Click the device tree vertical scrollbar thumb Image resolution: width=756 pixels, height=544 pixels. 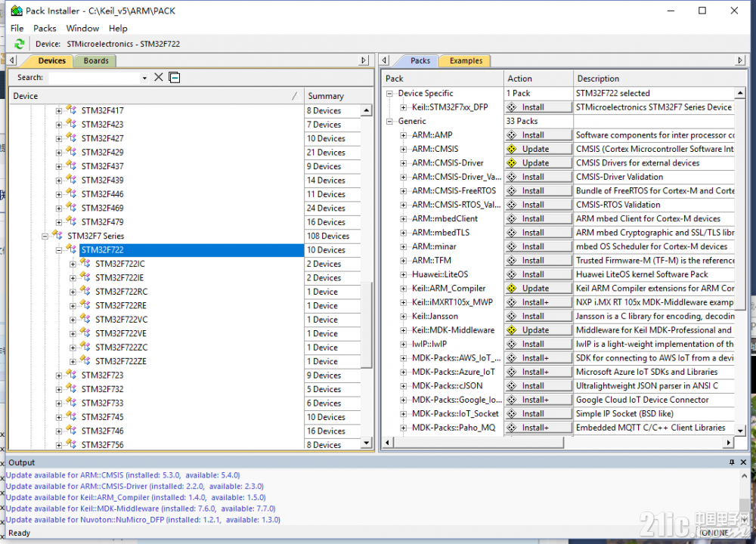click(x=367, y=325)
